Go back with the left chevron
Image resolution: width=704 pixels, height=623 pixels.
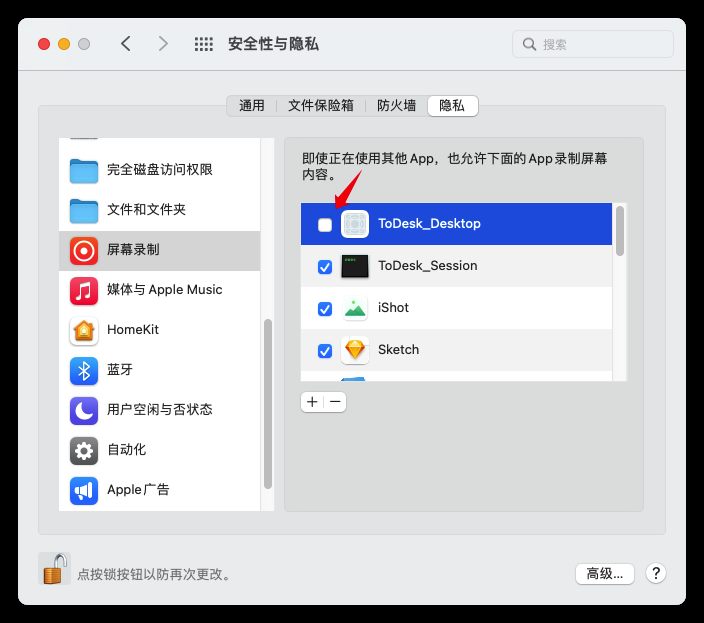(126, 44)
